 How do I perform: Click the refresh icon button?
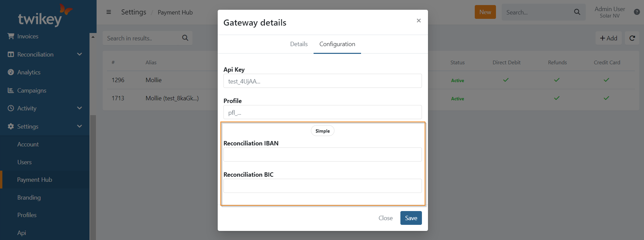(632, 38)
